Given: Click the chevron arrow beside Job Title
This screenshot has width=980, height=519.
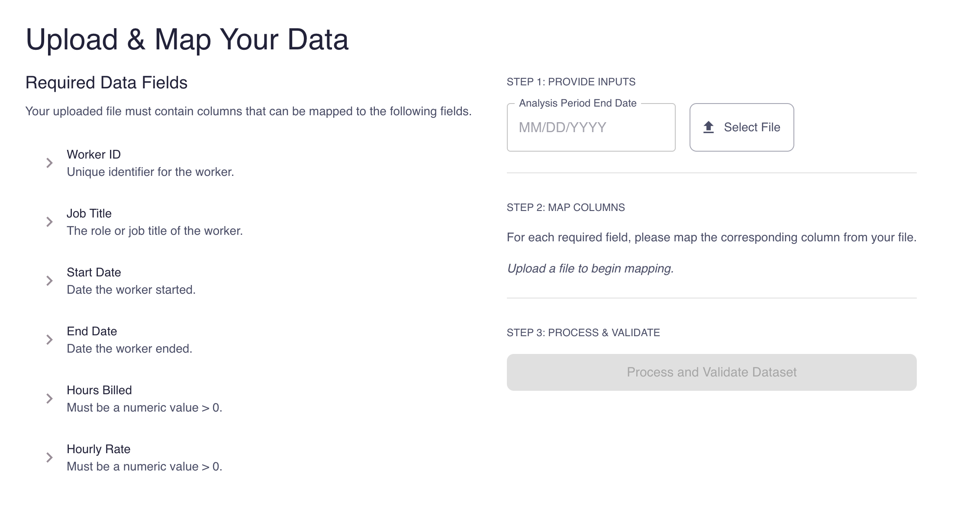Looking at the screenshot, I should click(49, 222).
